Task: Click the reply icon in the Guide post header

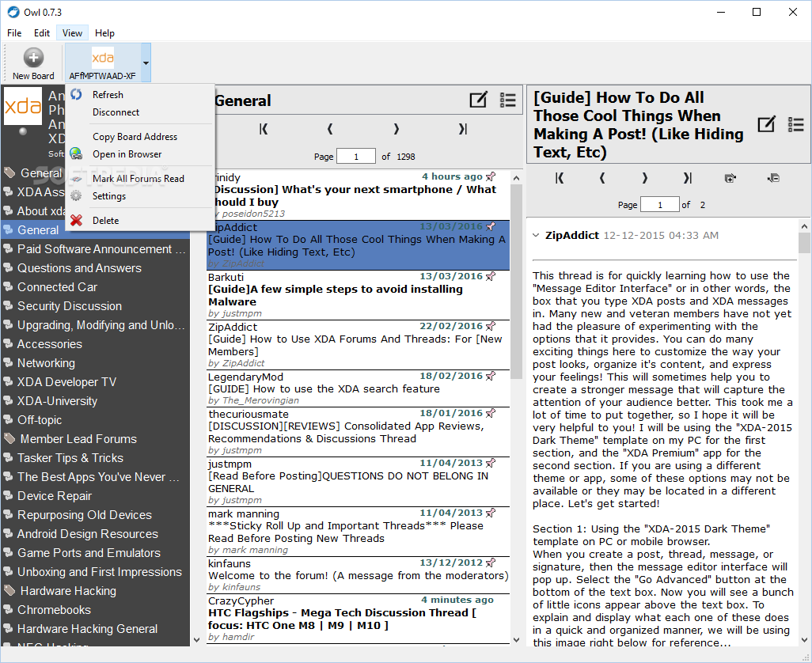Action: point(766,124)
